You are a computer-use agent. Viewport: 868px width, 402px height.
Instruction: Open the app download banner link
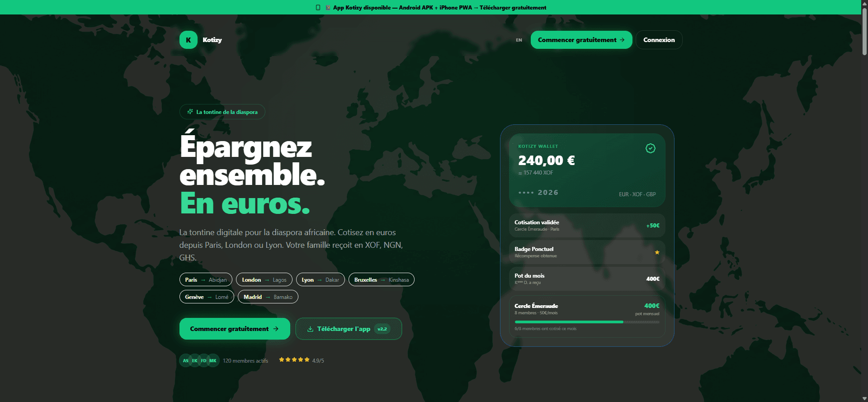[431, 8]
